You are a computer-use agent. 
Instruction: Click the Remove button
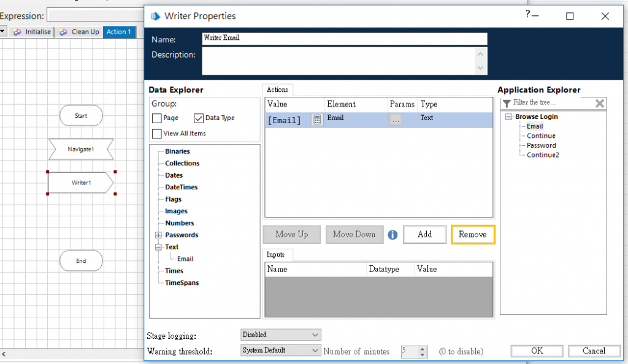[473, 235]
